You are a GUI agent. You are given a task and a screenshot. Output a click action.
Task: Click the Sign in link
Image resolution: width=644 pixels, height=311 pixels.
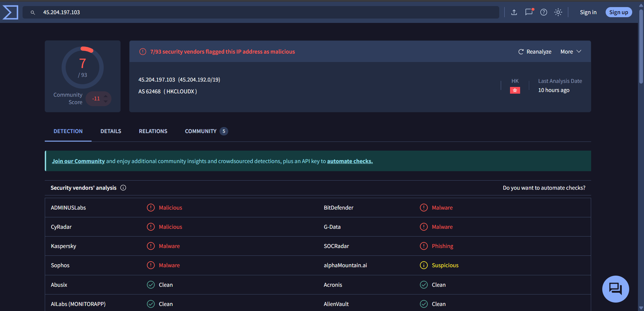click(x=588, y=12)
